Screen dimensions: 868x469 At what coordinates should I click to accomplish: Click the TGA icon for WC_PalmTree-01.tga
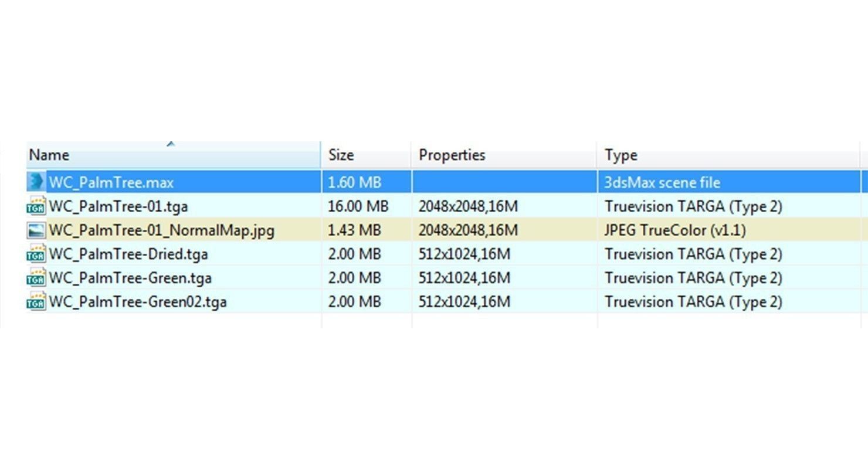pyautogui.click(x=36, y=206)
